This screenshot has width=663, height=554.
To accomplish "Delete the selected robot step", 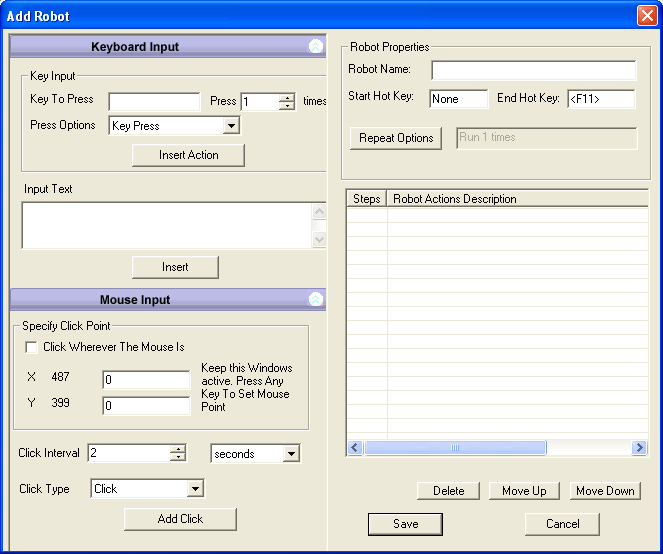I will click(448, 491).
